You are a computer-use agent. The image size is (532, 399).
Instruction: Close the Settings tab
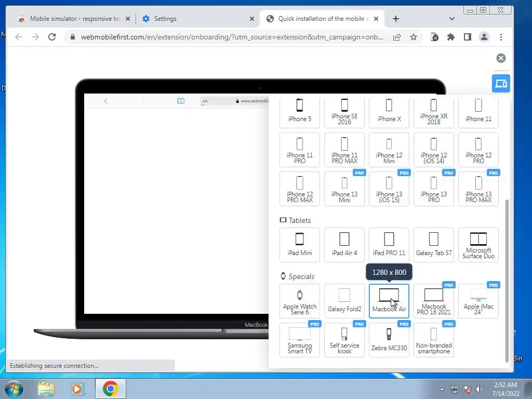pyautogui.click(x=252, y=19)
